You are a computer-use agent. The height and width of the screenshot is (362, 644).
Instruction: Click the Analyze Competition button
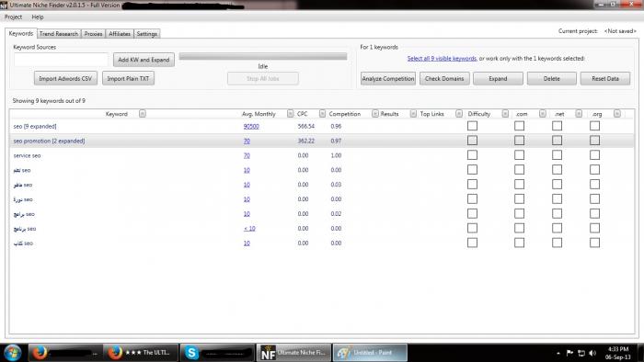tap(388, 78)
